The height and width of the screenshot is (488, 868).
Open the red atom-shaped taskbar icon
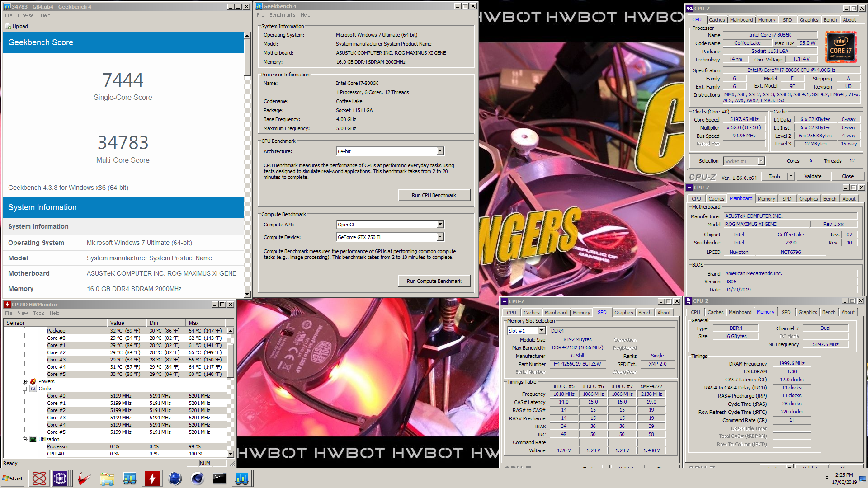click(x=39, y=479)
